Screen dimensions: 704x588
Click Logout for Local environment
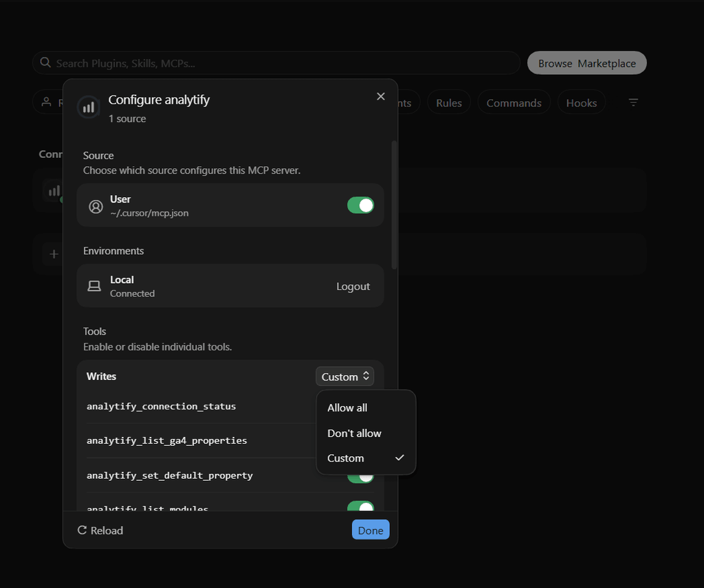click(353, 286)
